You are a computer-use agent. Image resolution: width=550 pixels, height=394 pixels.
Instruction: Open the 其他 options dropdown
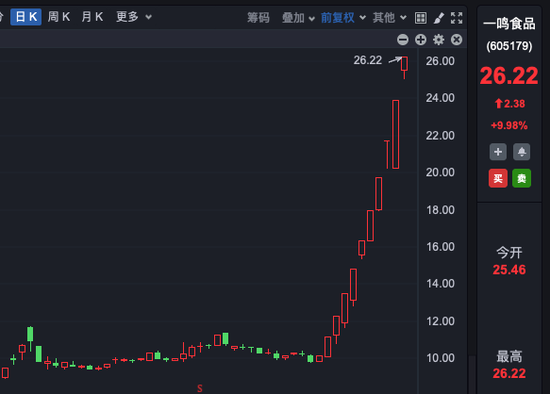[x=389, y=18]
